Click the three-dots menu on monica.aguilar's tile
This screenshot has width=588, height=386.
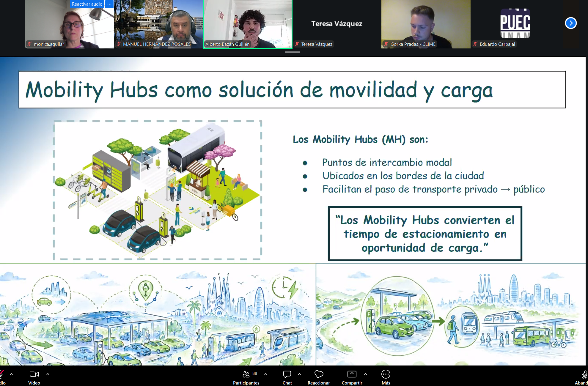pos(109,4)
